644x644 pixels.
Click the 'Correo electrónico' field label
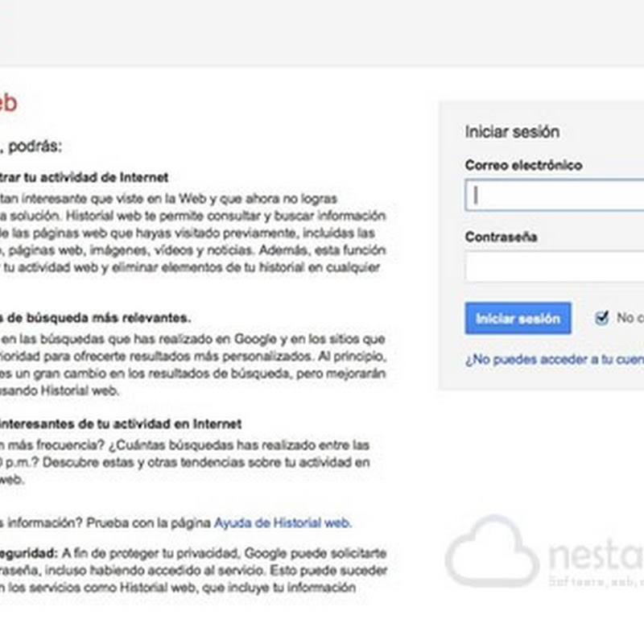tap(524, 165)
